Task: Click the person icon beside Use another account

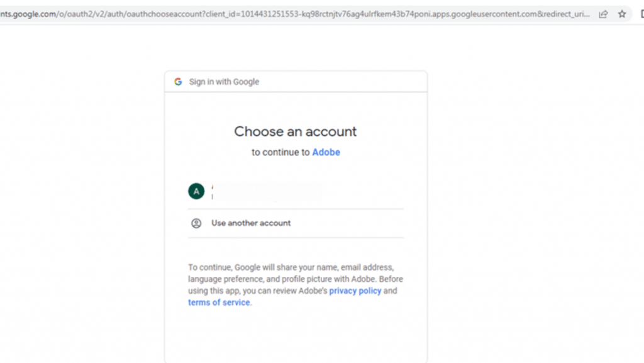Action: 196,223
